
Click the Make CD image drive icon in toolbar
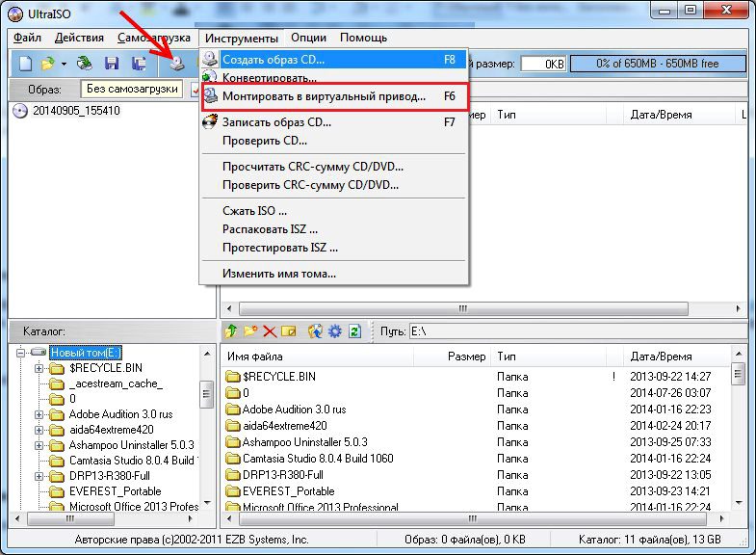pos(177,64)
